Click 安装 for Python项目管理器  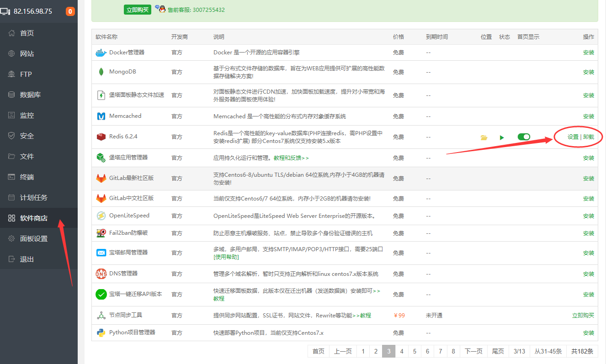point(589,333)
